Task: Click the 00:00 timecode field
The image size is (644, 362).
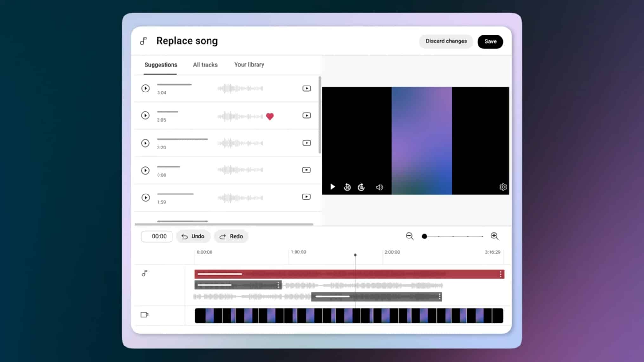Action: coord(157,236)
